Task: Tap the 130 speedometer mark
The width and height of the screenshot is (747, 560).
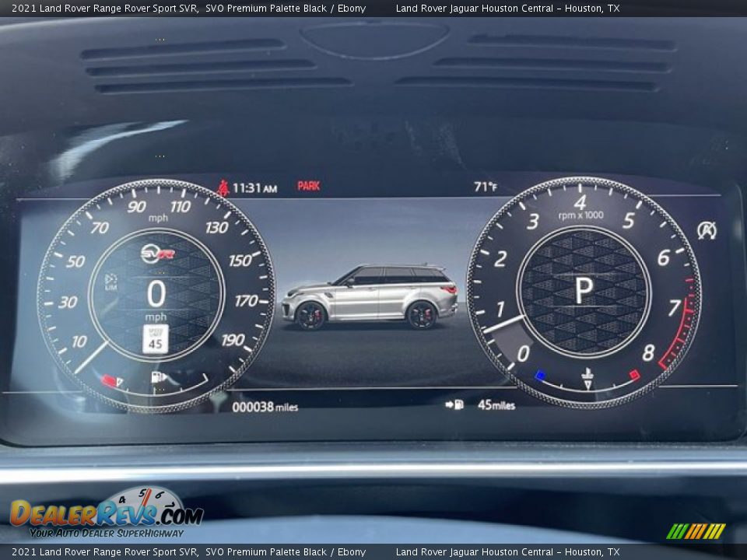Action: click(x=217, y=228)
